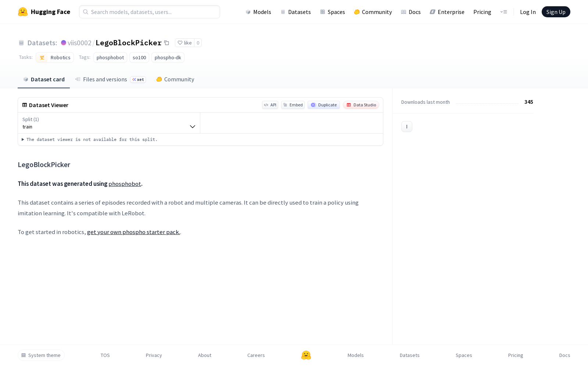Open the TOS footer link

pos(105,355)
